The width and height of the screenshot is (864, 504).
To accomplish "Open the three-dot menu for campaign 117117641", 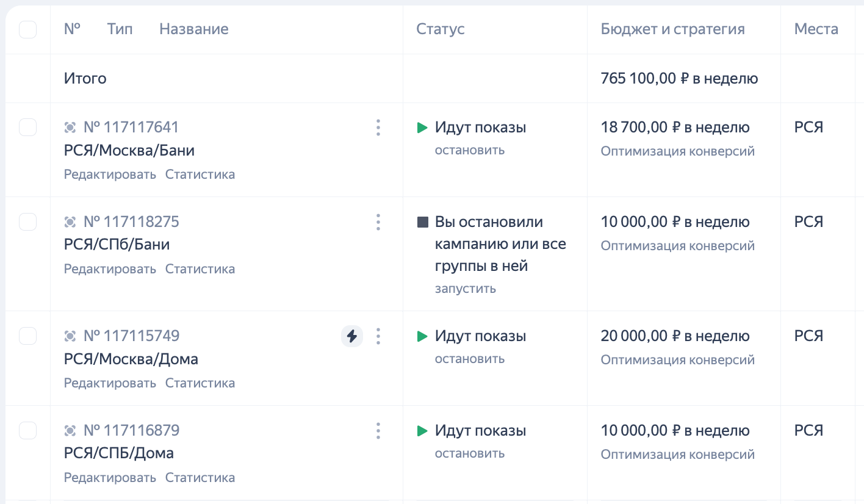I will point(378,128).
